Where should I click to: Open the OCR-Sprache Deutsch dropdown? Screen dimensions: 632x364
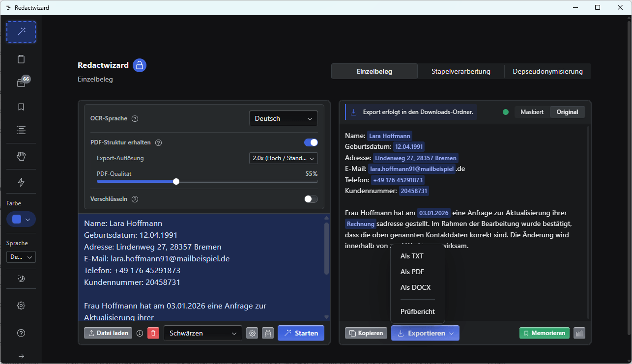pos(284,118)
